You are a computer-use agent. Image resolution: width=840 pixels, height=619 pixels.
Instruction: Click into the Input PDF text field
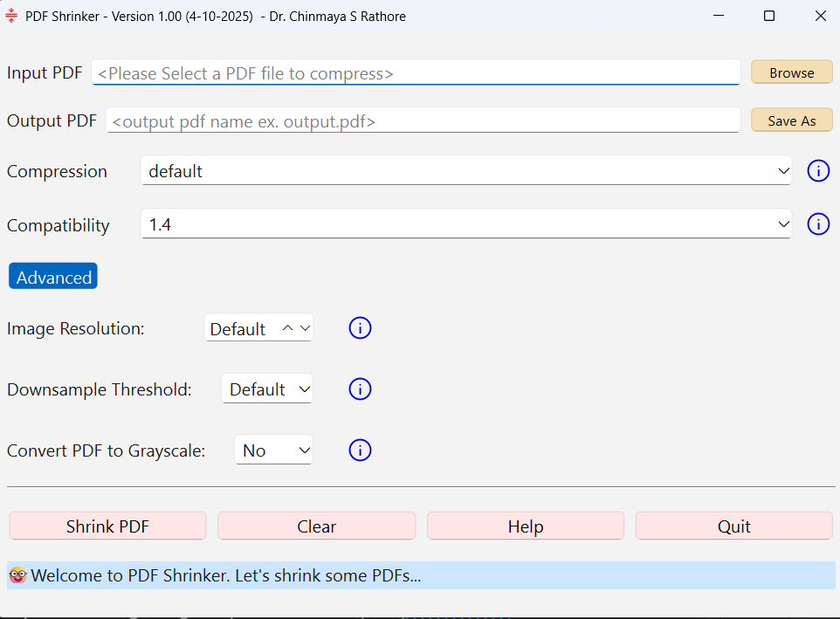(x=416, y=73)
